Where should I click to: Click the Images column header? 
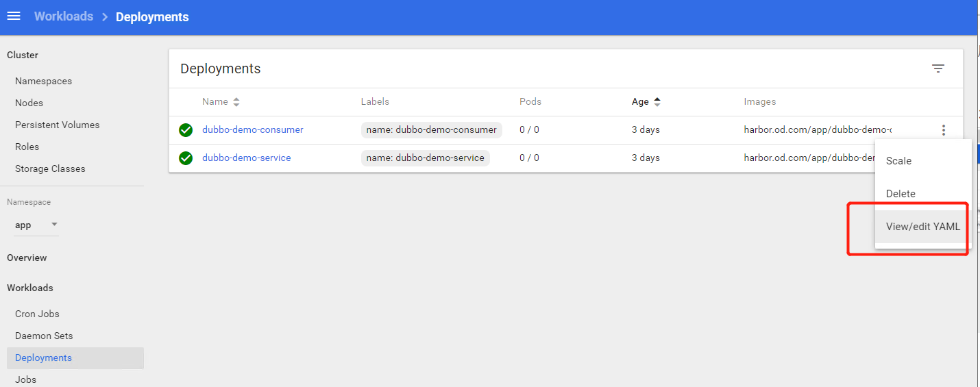tap(760, 101)
